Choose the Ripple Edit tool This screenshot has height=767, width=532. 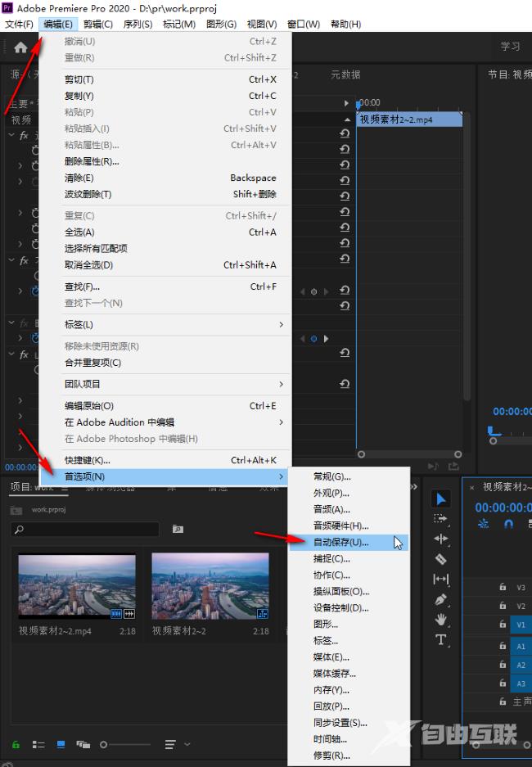pos(440,539)
